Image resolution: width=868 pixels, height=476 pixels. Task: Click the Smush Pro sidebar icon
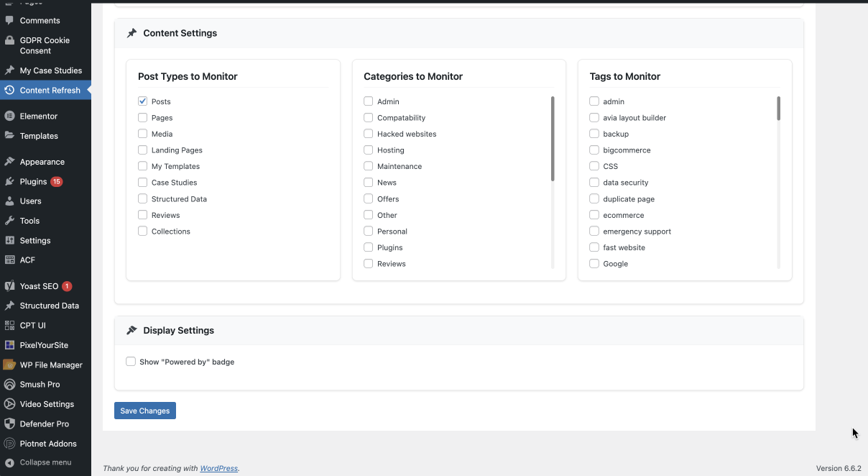tap(9, 385)
